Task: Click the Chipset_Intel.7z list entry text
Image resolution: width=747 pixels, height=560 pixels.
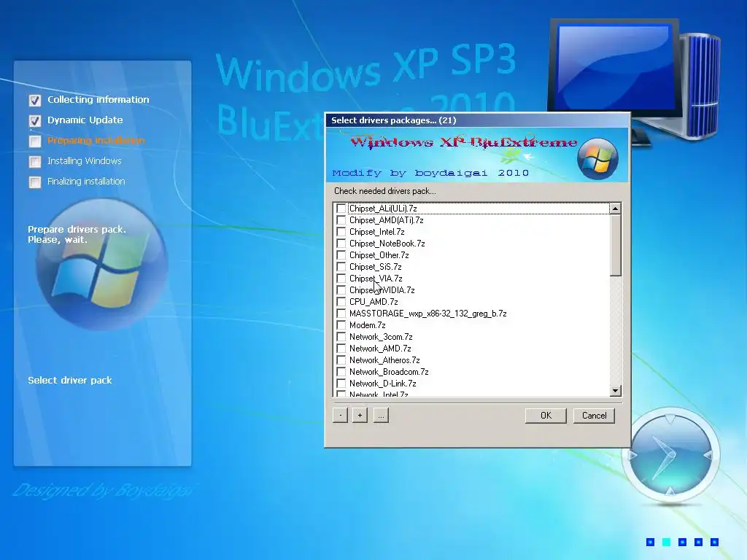Action: click(377, 232)
